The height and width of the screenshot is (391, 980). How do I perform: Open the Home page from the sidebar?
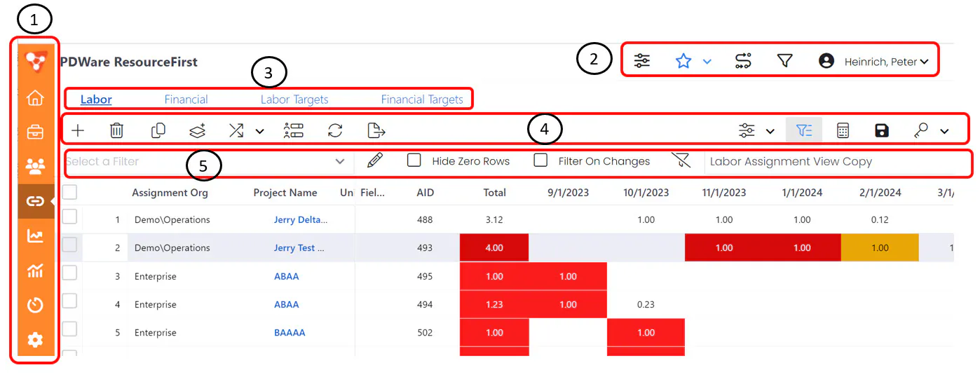tap(34, 97)
